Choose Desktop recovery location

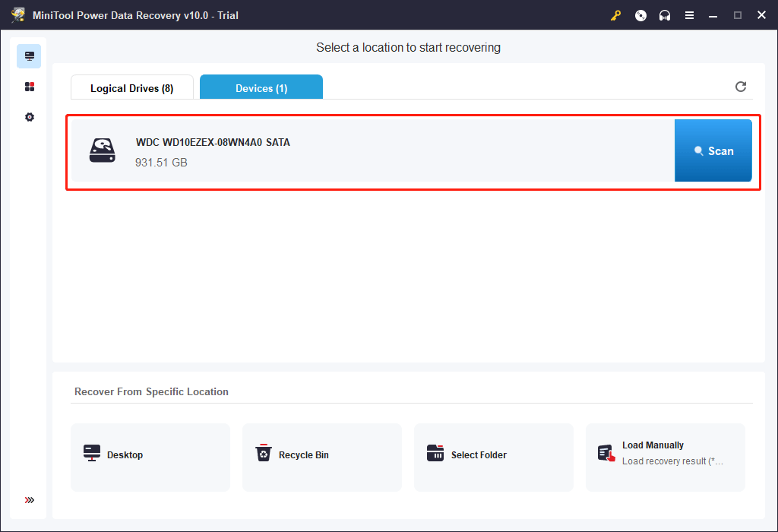[150, 457]
